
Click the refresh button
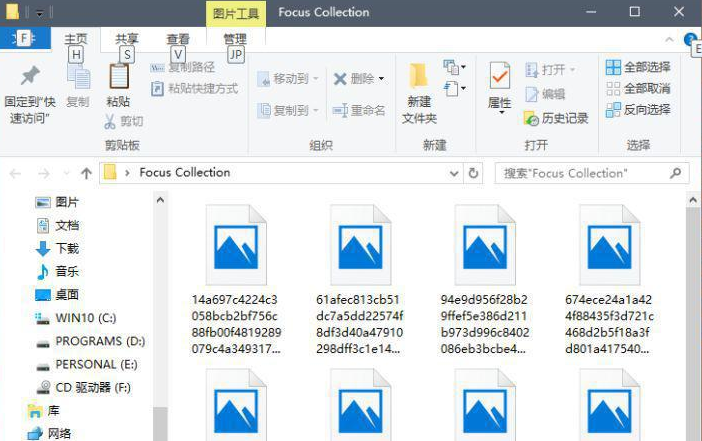(473, 173)
